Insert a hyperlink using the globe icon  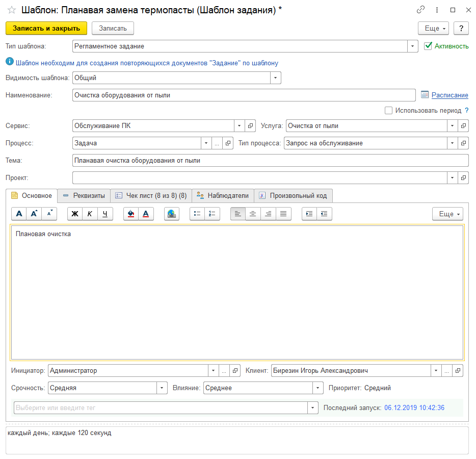coord(172,214)
